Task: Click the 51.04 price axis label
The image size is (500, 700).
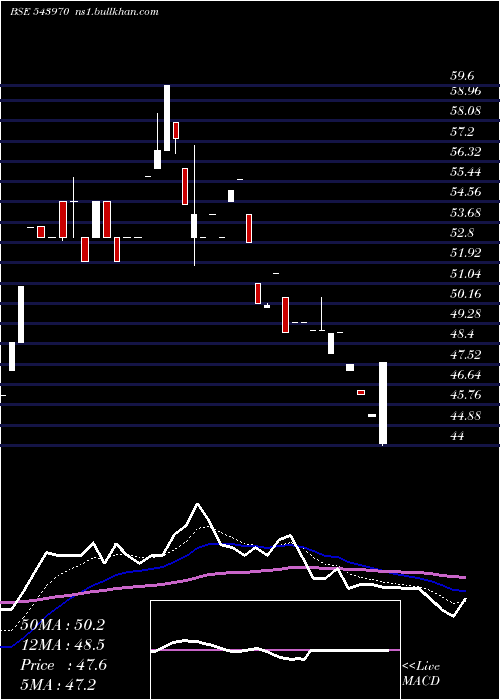Action: [466, 273]
